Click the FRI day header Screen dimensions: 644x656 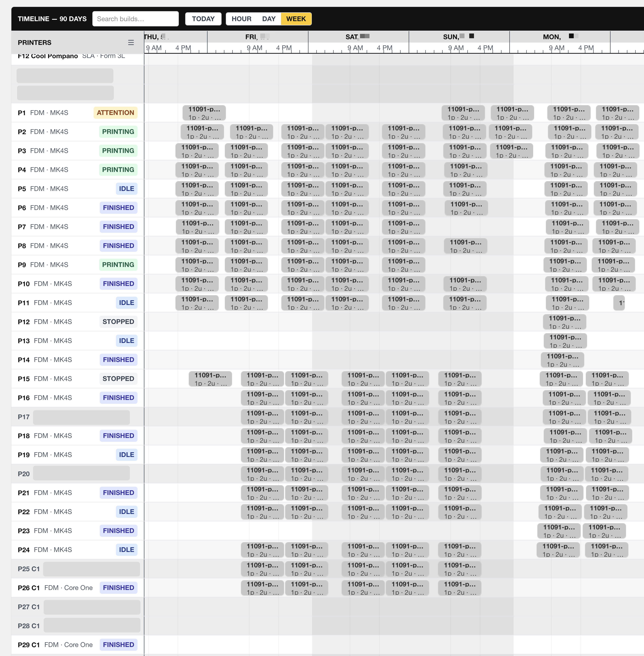click(257, 37)
